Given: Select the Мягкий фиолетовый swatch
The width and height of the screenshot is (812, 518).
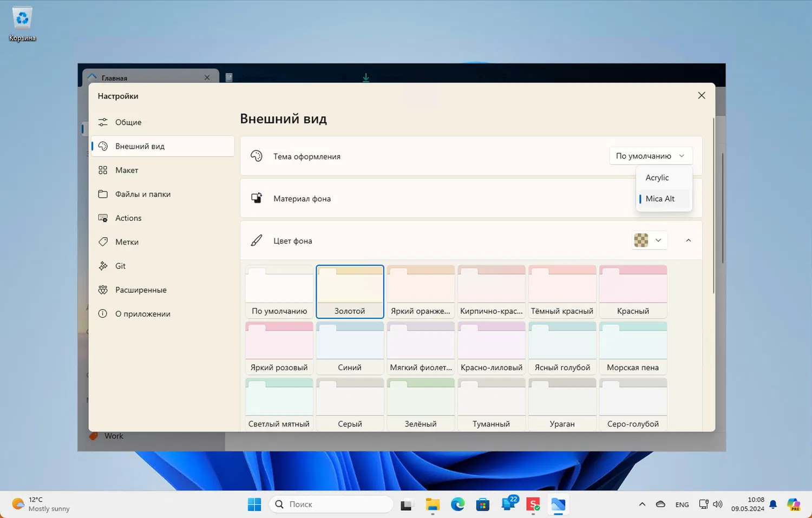Looking at the screenshot, I should click(x=421, y=348).
